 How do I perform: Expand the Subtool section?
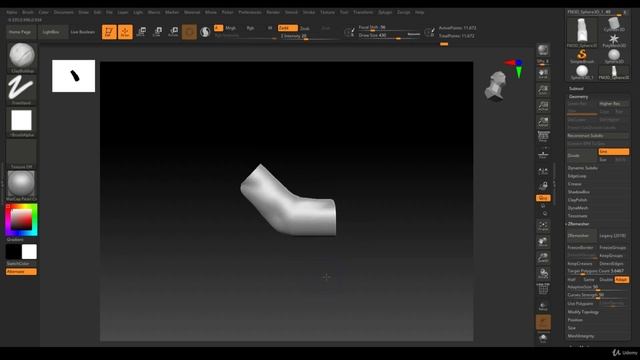[x=576, y=89]
